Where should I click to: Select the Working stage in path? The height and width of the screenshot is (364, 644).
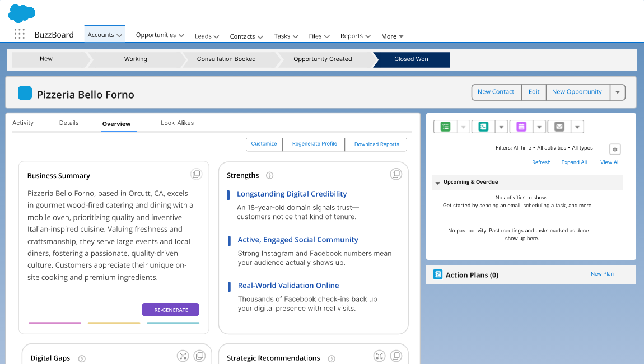136,59
